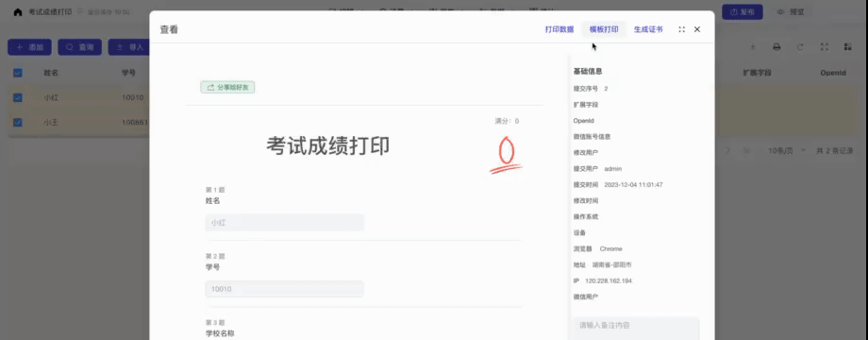Click 打印数据 in the dialog header
Image resolution: width=868 pixels, height=340 pixels.
point(559,29)
